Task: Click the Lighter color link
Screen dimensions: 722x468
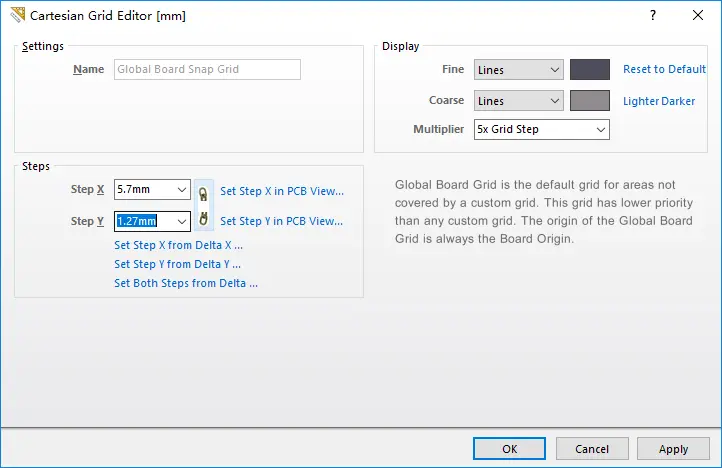Action: (642, 101)
